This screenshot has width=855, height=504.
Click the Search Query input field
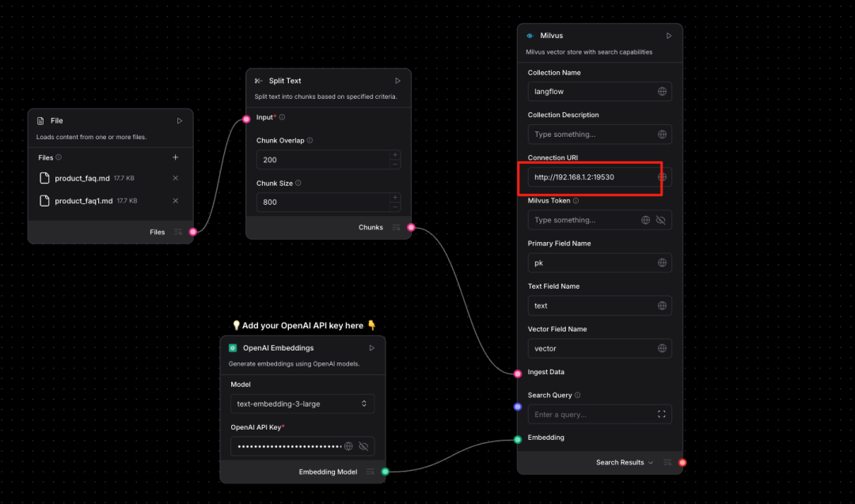599,414
